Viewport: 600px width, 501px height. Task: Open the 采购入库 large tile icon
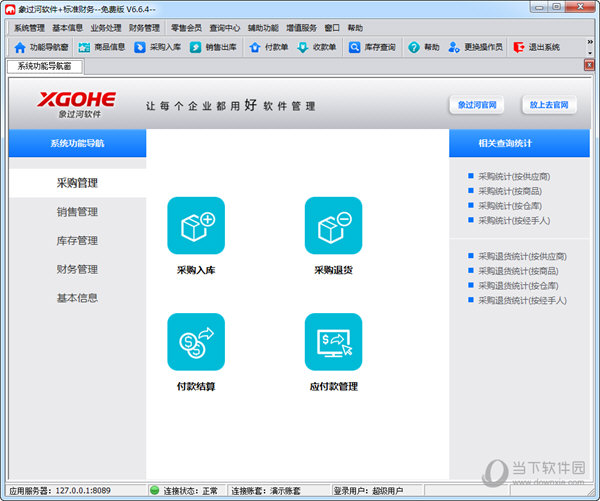coord(196,226)
